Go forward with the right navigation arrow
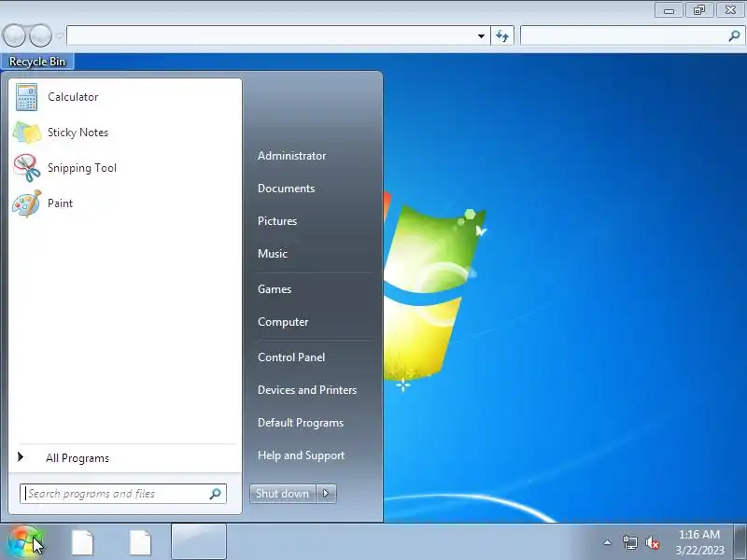Screen dimensions: 747x560 (40, 35)
